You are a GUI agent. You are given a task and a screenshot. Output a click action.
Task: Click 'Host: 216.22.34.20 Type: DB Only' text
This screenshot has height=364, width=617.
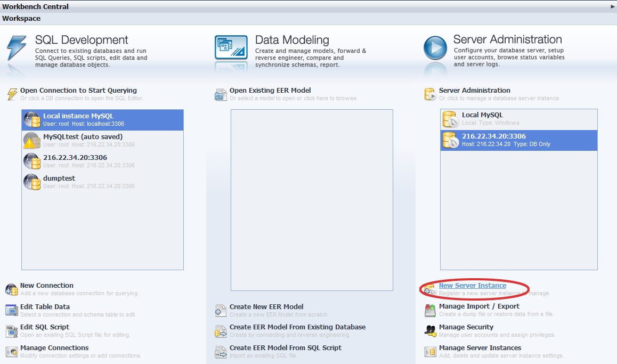click(x=506, y=144)
